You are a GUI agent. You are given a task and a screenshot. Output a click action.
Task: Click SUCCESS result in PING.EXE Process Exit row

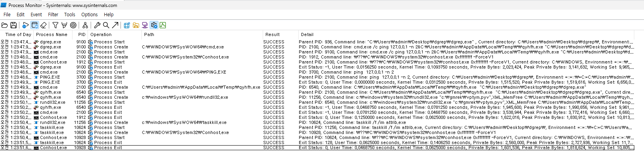[x=274, y=82]
